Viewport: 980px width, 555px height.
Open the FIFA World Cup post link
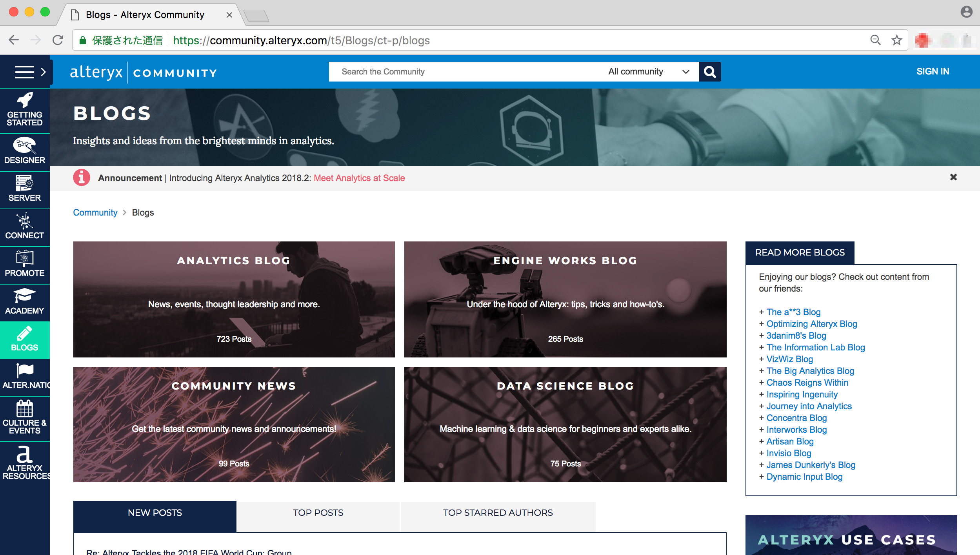pos(189,551)
